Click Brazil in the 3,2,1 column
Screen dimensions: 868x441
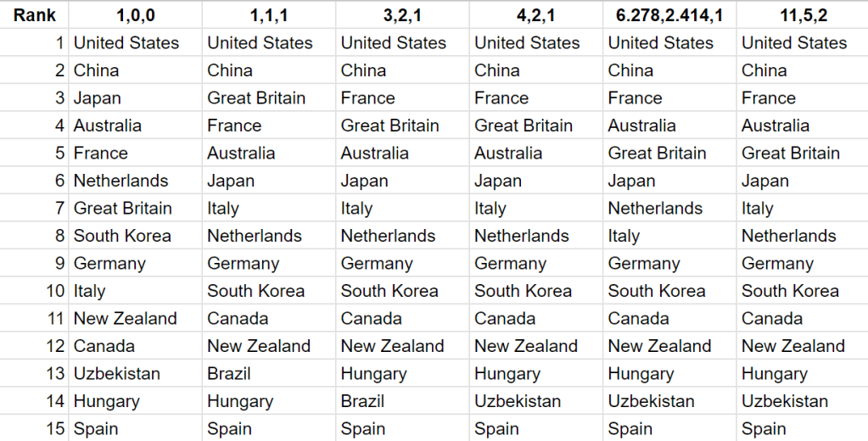tap(362, 401)
